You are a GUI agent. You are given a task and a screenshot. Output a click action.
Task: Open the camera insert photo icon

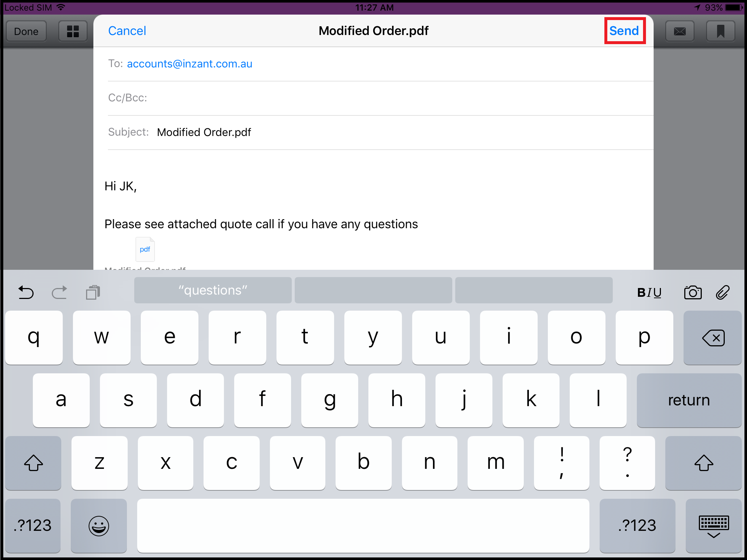click(x=693, y=292)
